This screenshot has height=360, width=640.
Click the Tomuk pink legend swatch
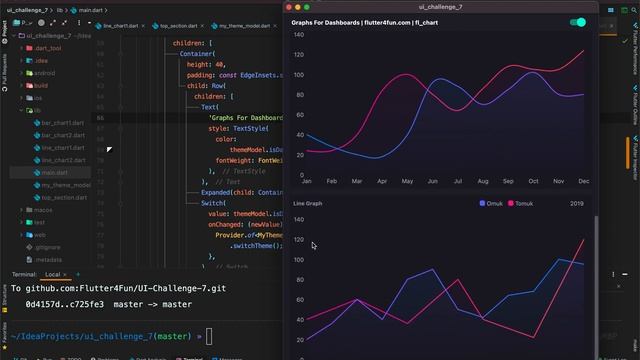[x=511, y=203]
